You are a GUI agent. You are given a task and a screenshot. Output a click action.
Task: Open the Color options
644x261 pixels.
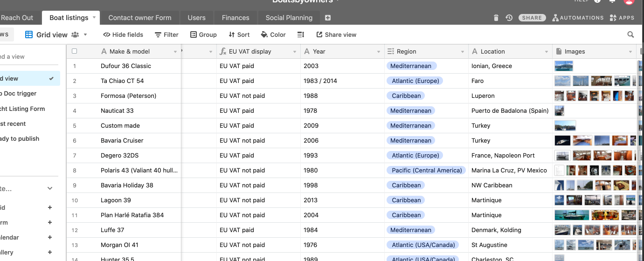pyautogui.click(x=273, y=34)
